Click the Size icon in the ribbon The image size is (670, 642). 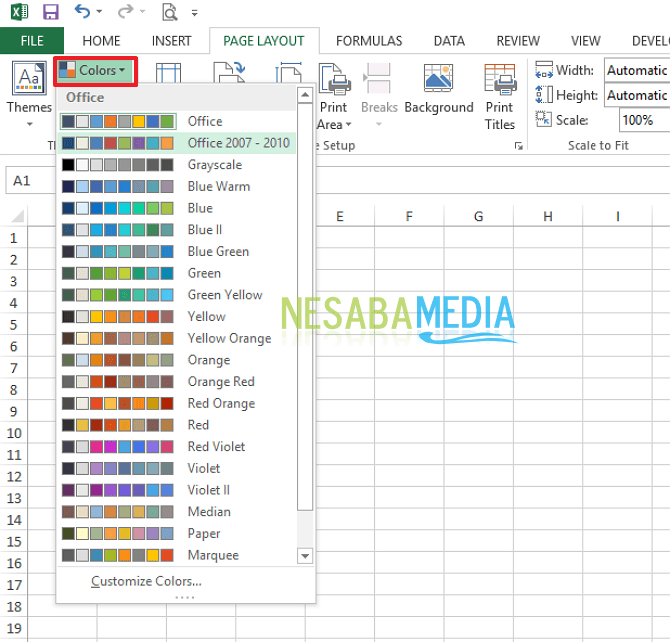289,72
